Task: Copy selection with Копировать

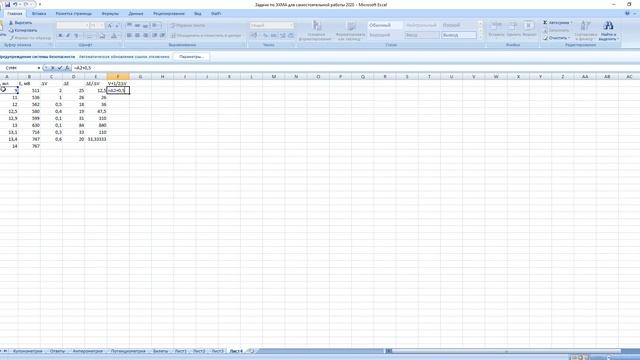Action: (23, 30)
